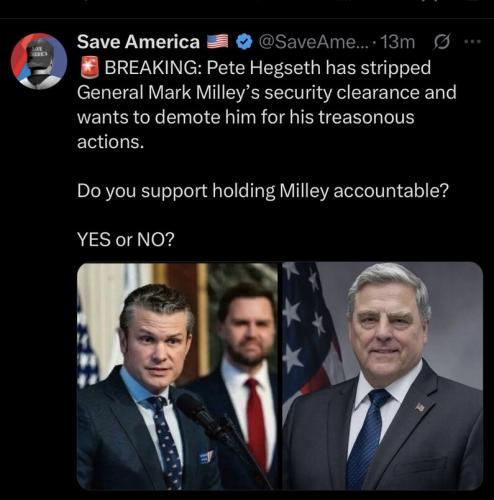
Task: Open the "Save America" display name
Action: (138, 42)
